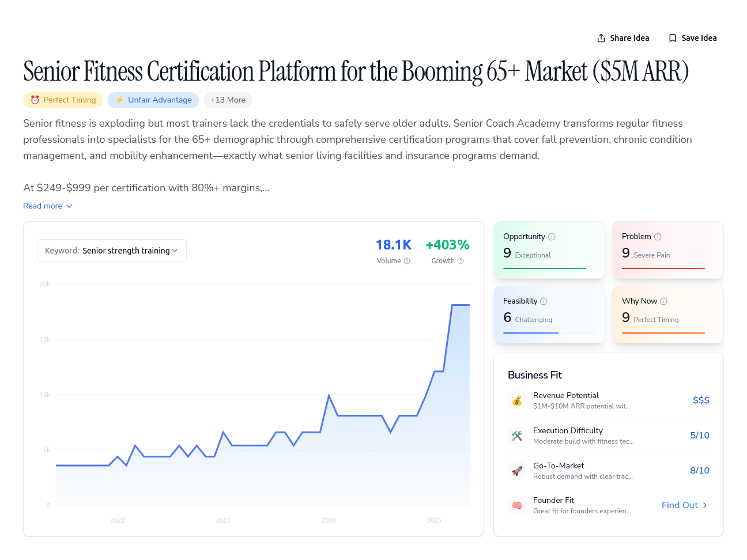The image size is (747, 560).
Task: Click the $$$ revenue rating
Action: tap(701, 400)
